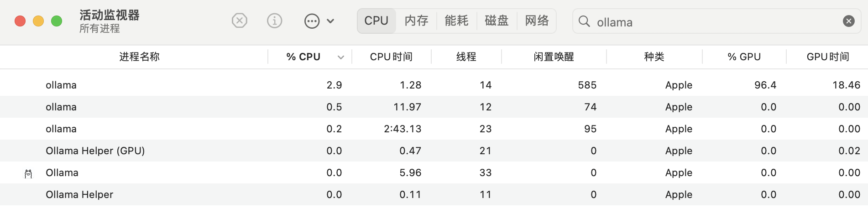Expand the dropdown chevron beside ellipsis
The image size is (868, 219).
pos(330,21)
